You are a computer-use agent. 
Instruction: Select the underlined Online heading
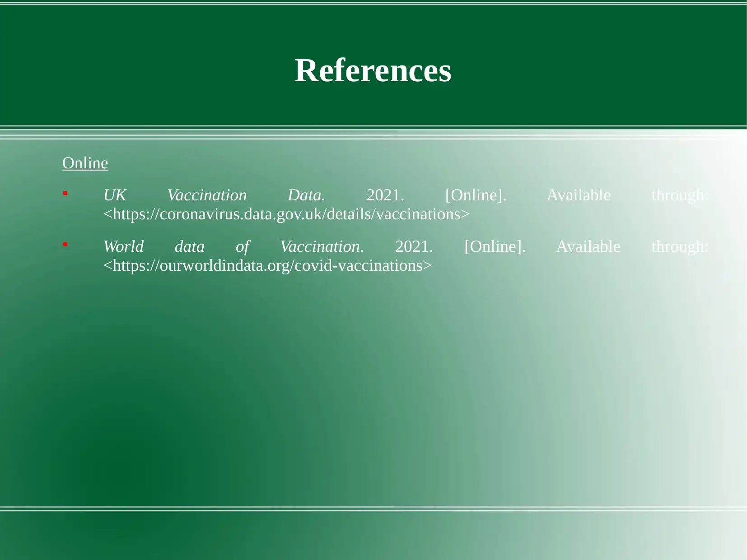[85, 163]
